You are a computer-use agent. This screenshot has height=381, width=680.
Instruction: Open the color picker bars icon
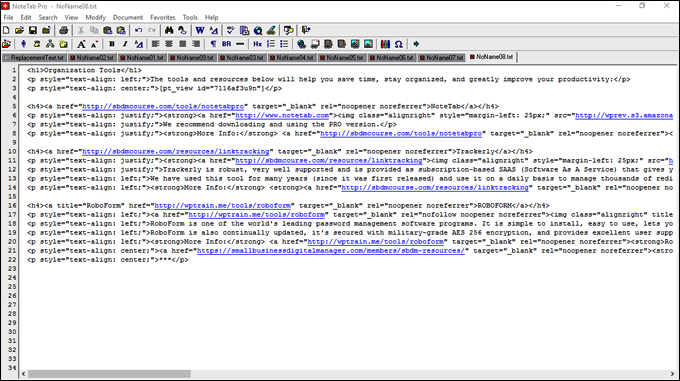point(385,44)
